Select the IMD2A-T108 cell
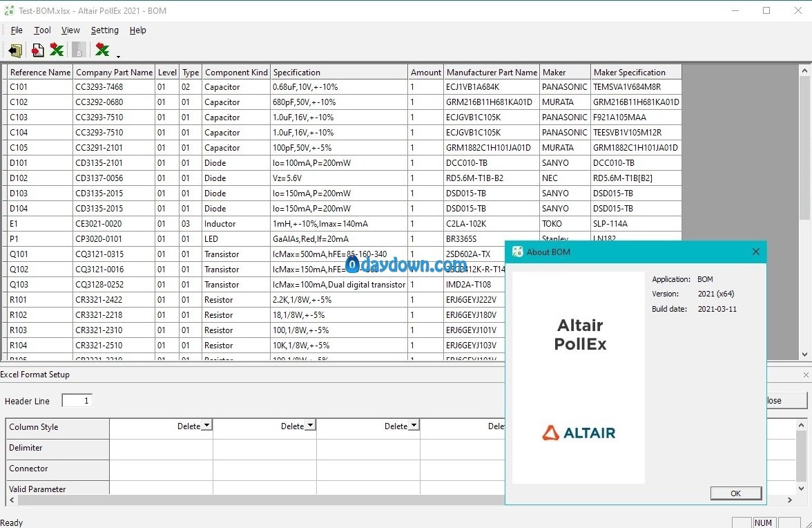Image resolution: width=812 pixels, height=528 pixels. tap(474, 285)
